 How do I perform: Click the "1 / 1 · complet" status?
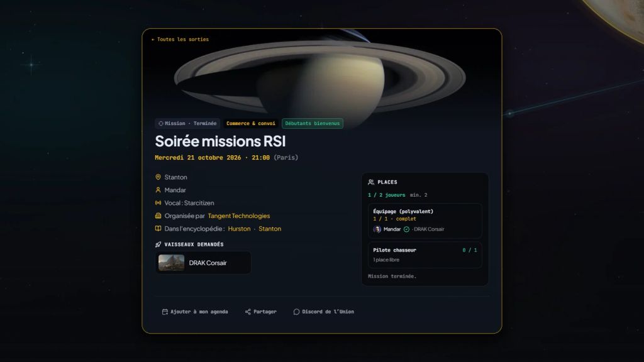click(x=395, y=219)
